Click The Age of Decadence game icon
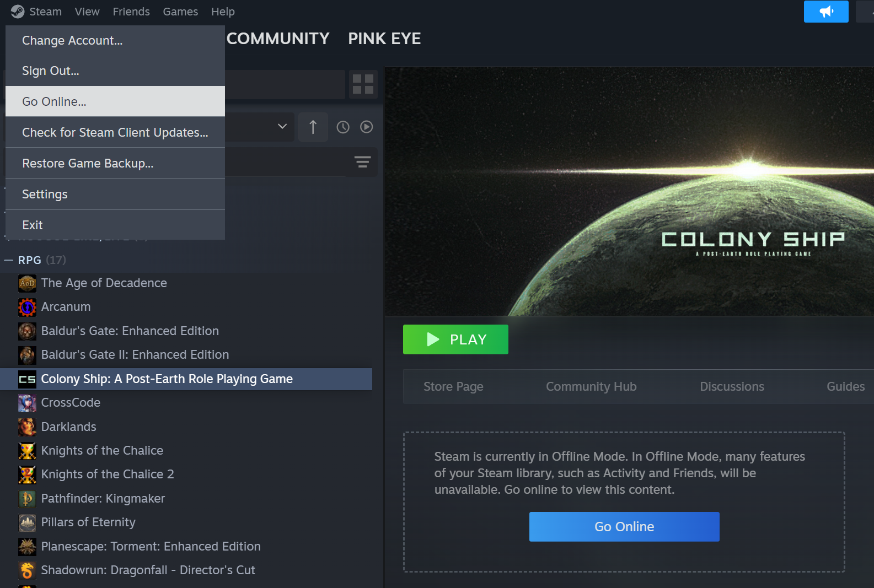Viewport: 874px width, 588px height. [27, 283]
